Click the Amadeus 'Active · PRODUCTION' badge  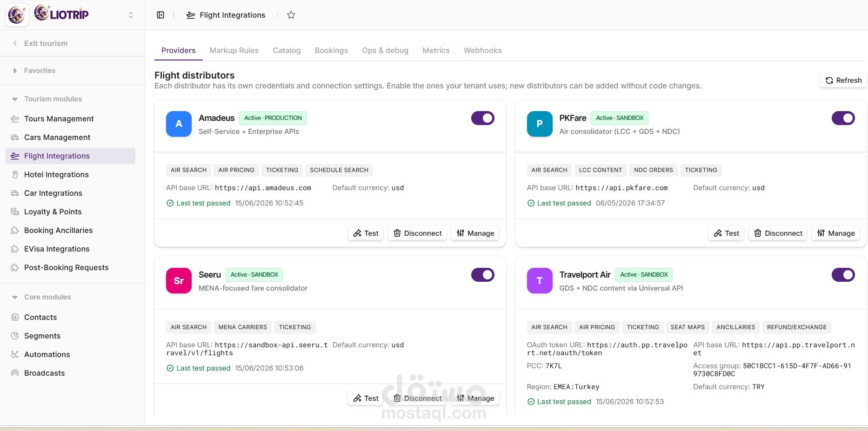point(273,118)
